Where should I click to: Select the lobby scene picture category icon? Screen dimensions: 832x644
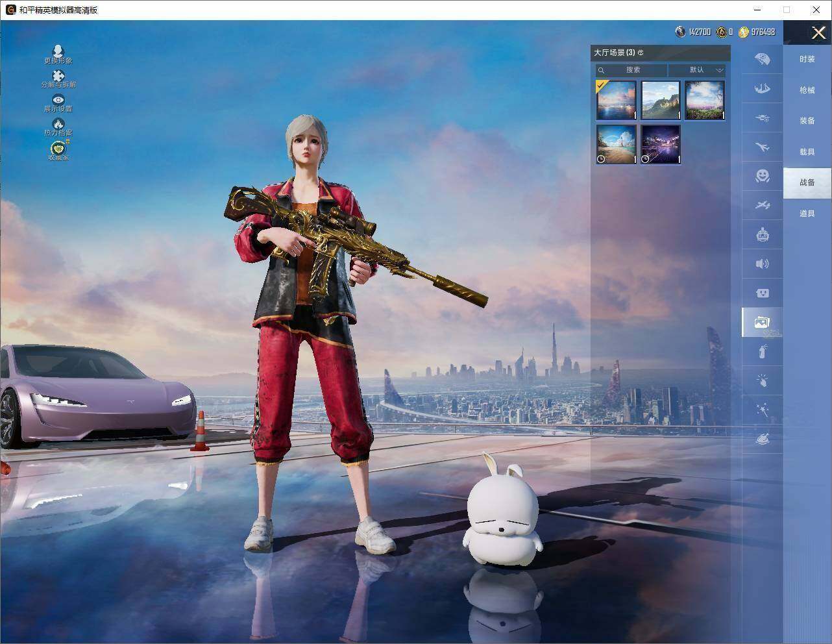coord(763,323)
